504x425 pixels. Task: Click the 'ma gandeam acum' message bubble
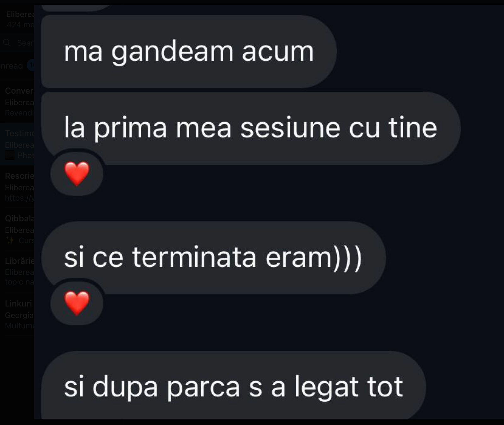tap(189, 52)
